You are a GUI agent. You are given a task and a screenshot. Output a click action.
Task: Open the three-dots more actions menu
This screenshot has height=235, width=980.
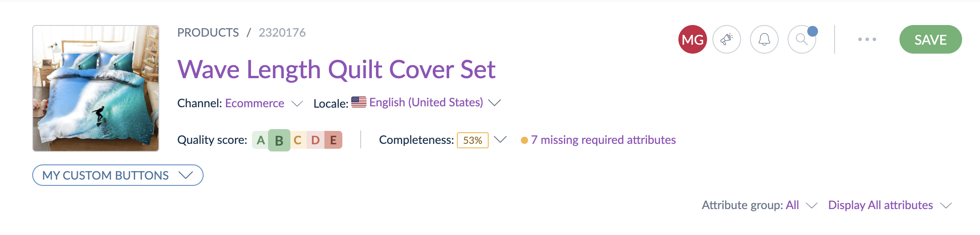point(867,39)
